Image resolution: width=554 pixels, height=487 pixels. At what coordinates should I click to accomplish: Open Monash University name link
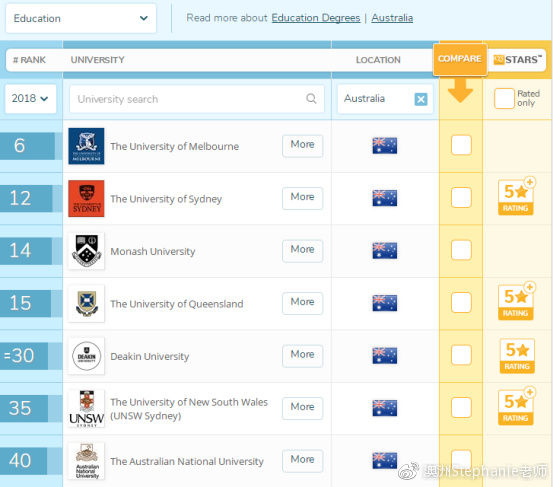coord(153,251)
